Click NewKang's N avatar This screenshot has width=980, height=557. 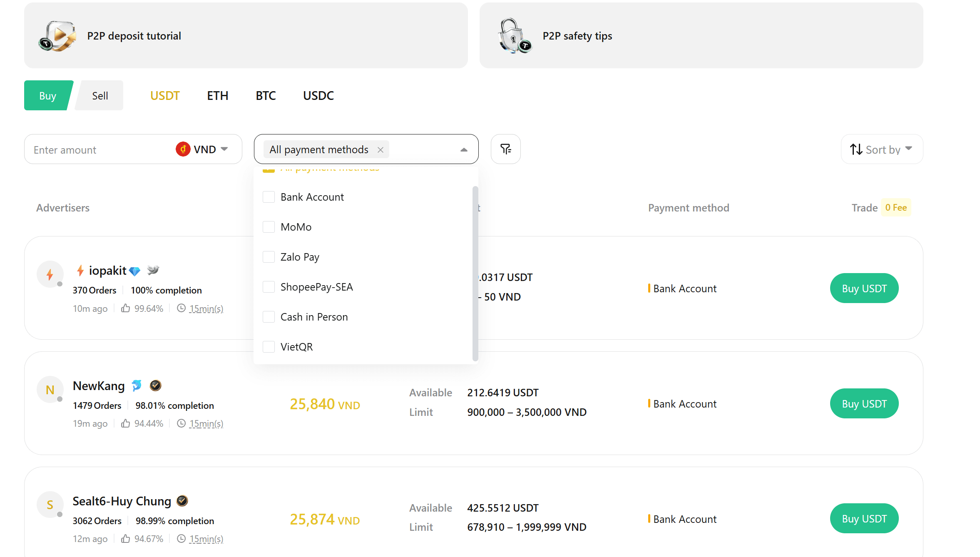click(x=50, y=390)
